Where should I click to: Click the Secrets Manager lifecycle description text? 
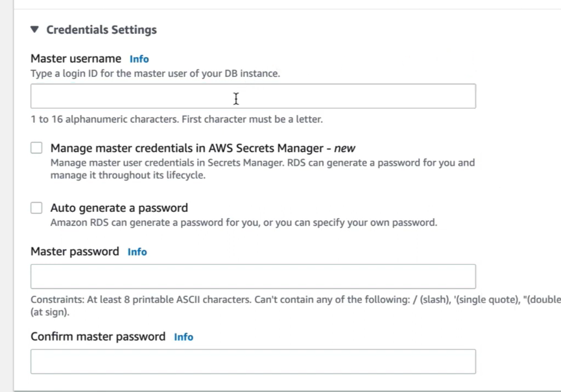click(x=262, y=169)
